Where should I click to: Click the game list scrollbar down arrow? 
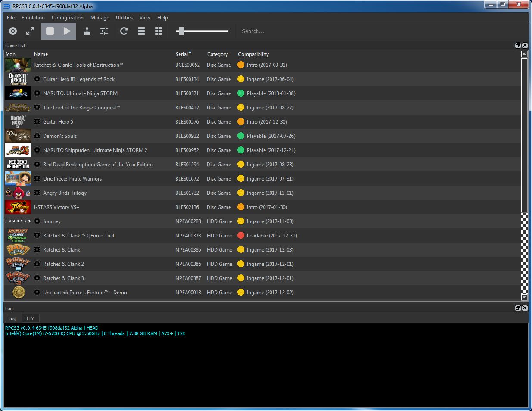tap(524, 297)
